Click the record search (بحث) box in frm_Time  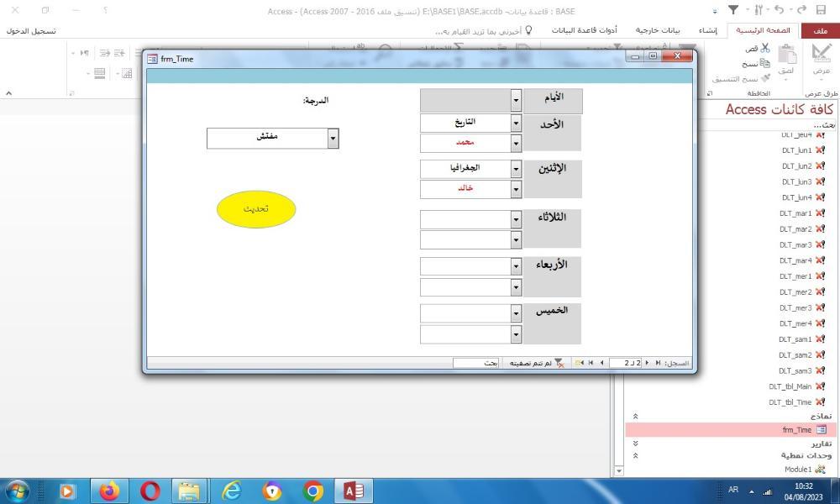click(475, 363)
